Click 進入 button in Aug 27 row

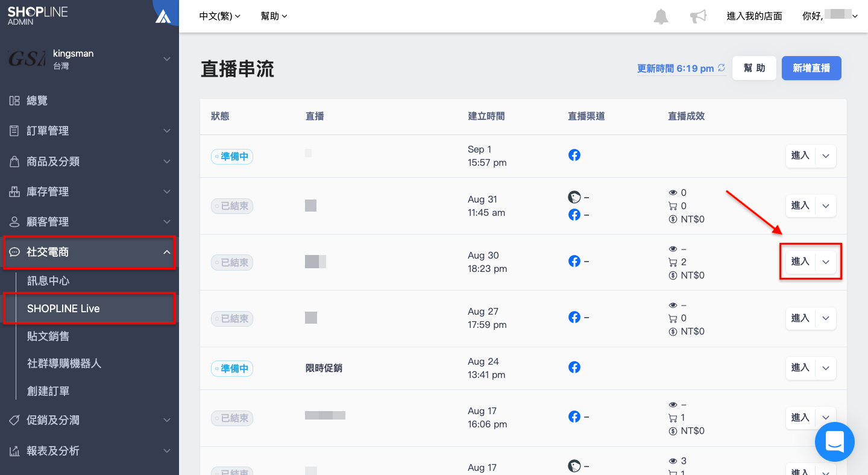click(x=800, y=318)
